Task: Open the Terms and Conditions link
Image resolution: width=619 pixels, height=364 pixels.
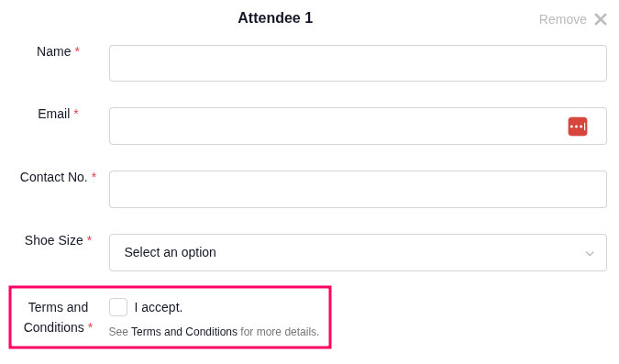Action: coord(184,332)
